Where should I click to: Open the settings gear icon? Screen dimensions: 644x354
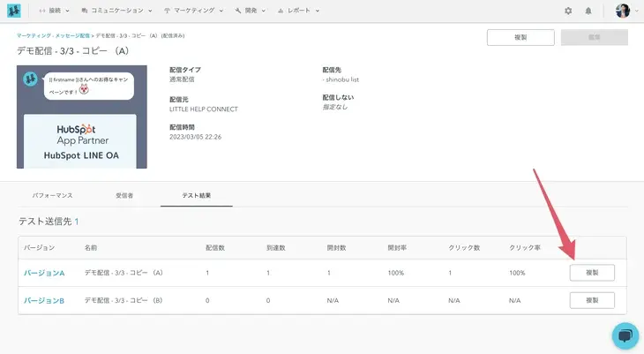568,11
